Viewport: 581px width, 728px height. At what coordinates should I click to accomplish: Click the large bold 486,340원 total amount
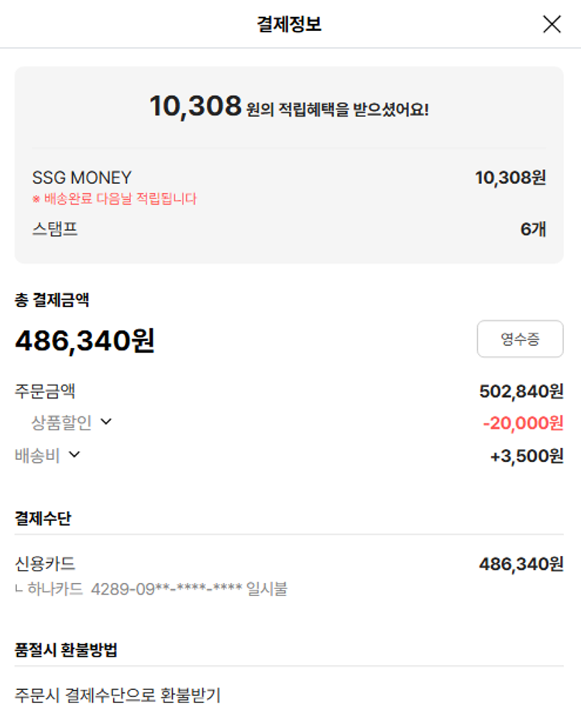click(x=85, y=340)
